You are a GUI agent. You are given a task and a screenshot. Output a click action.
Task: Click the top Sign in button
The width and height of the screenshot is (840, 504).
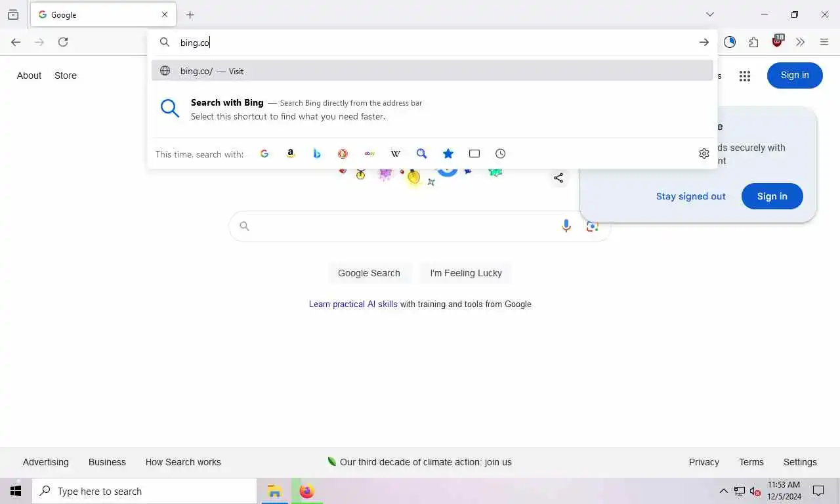point(795,75)
